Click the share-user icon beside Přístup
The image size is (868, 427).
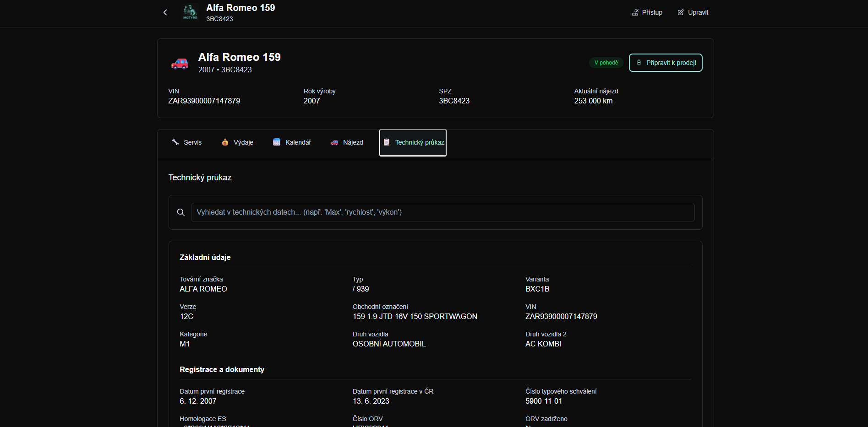pyautogui.click(x=635, y=12)
